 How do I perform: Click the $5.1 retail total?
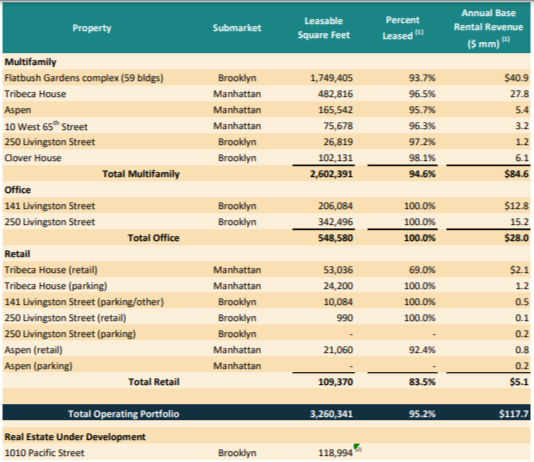tap(519, 382)
